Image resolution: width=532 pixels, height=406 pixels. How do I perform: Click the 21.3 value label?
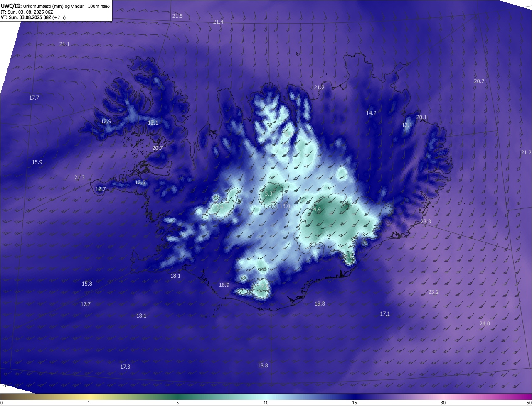(79, 177)
